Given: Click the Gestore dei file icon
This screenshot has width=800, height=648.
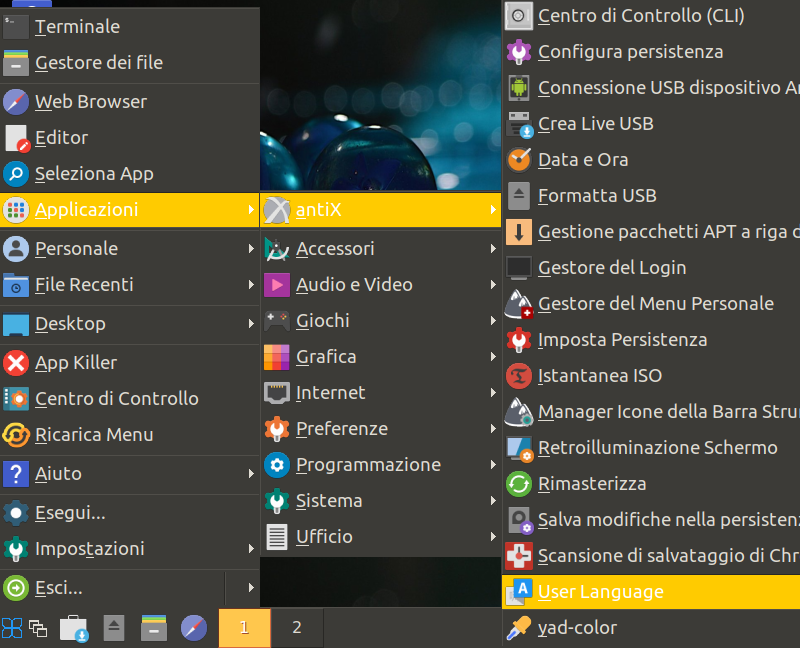Looking at the screenshot, I should [x=16, y=63].
